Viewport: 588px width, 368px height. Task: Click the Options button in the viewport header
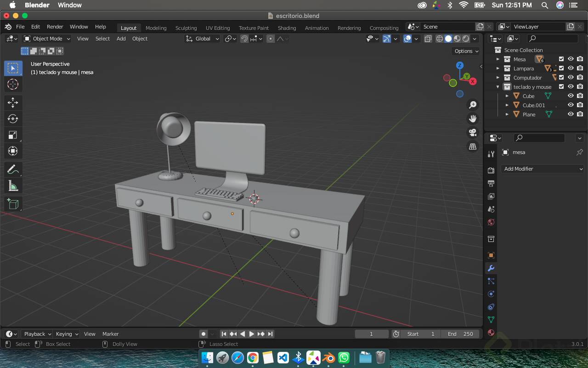coord(465,51)
